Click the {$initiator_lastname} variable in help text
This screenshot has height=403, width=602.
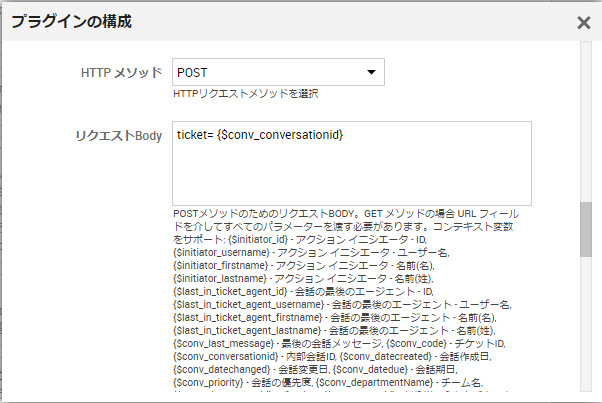220,278
